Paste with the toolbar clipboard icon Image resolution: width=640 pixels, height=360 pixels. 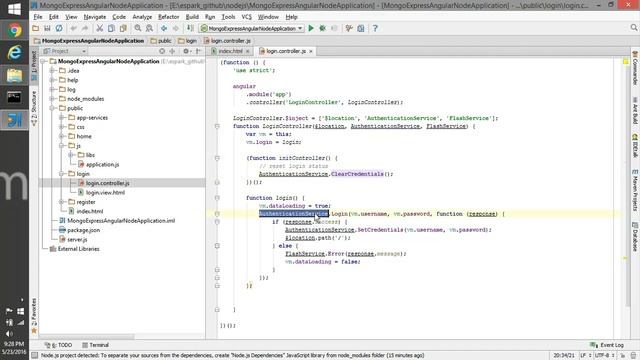coord(123,29)
